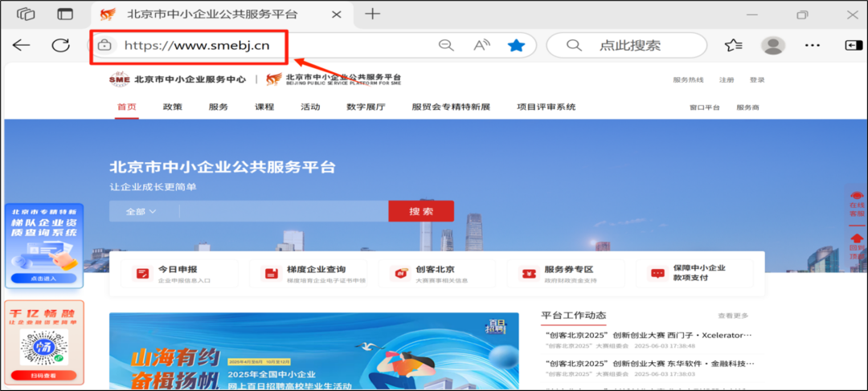The image size is (868, 391).
Task: Open the 活动 nav item
Action: point(310,107)
